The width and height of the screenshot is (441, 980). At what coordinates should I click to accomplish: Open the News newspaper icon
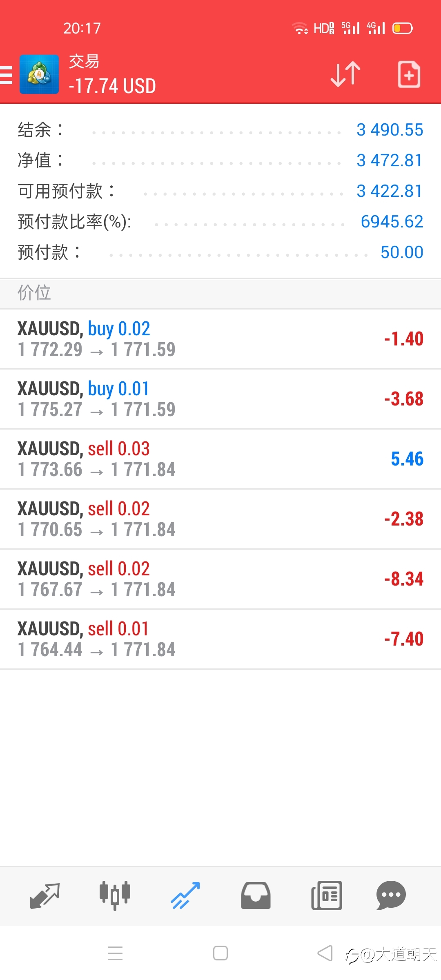coord(327,896)
